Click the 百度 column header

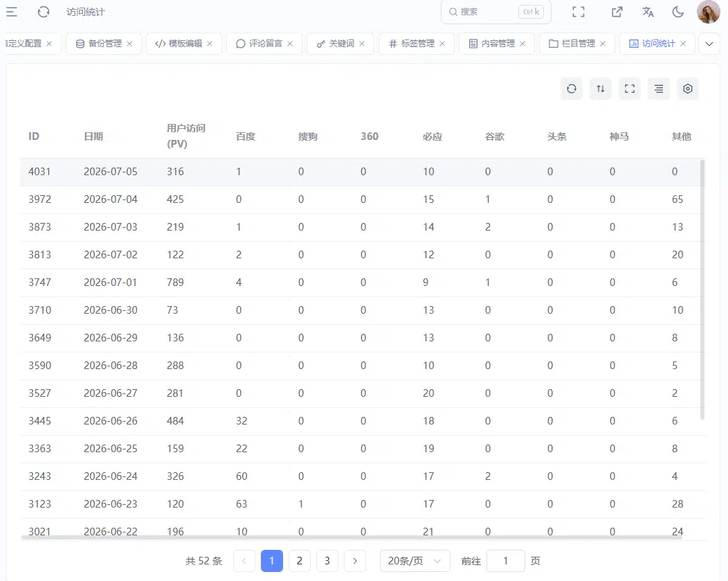click(246, 136)
